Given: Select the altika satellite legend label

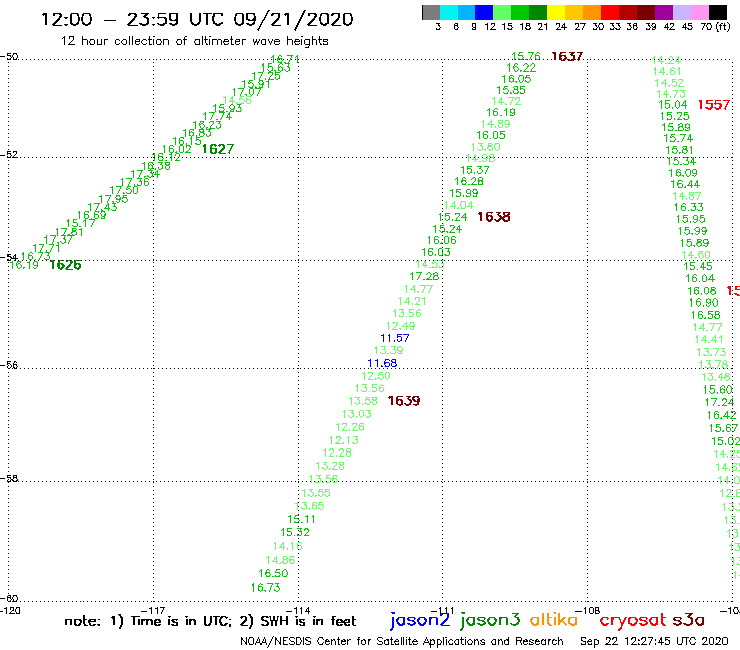Looking at the screenshot, I should 553,619.
